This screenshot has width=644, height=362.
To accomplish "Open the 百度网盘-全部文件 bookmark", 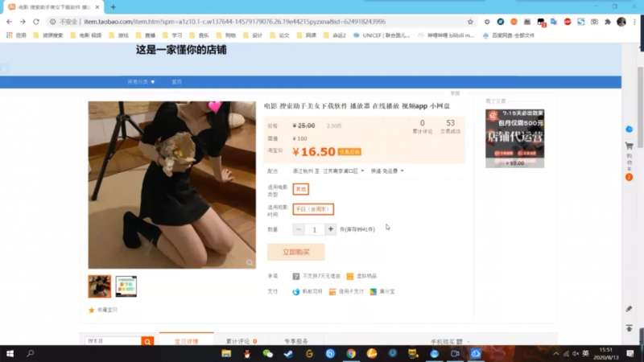I will point(509,35).
